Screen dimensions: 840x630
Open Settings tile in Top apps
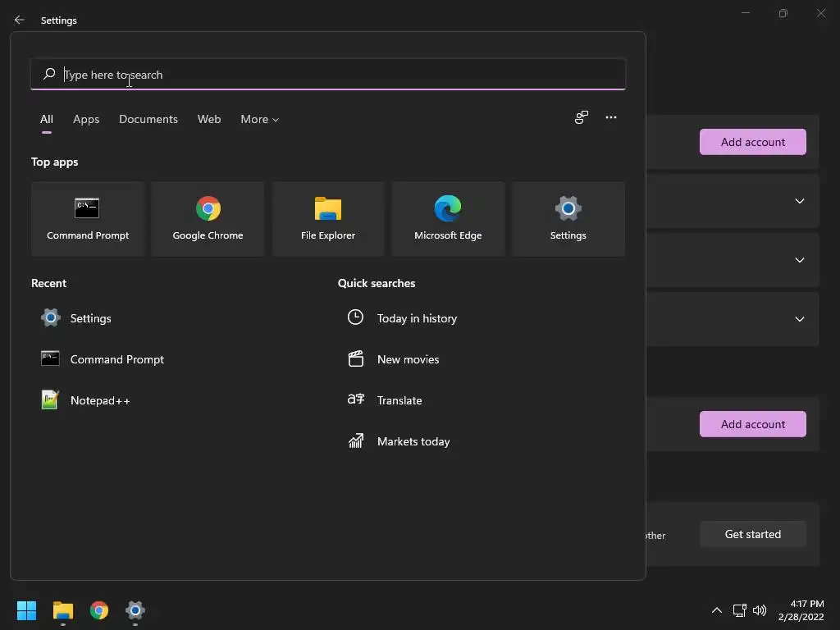click(x=568, y=219)
